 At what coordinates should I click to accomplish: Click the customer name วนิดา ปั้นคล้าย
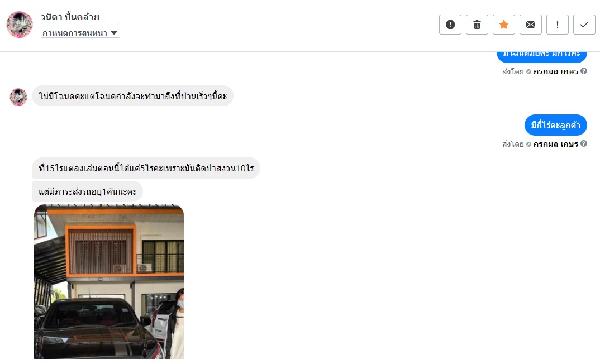[70, 17]
